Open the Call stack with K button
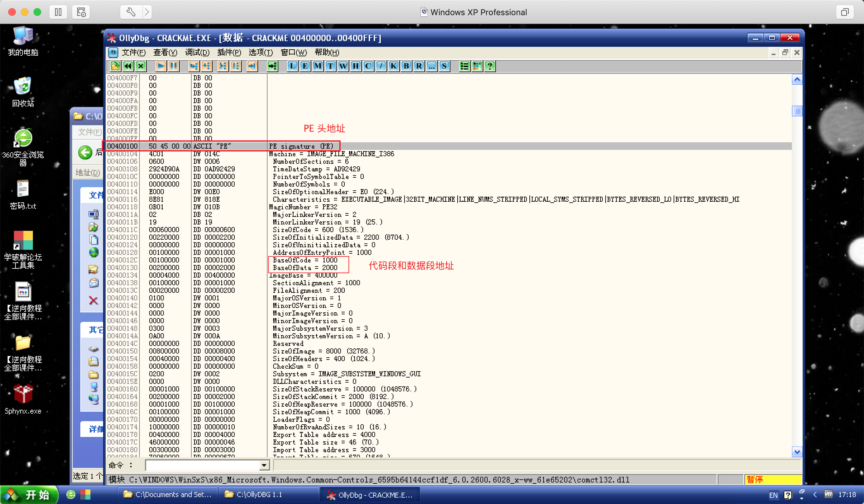 pos(394,66)
